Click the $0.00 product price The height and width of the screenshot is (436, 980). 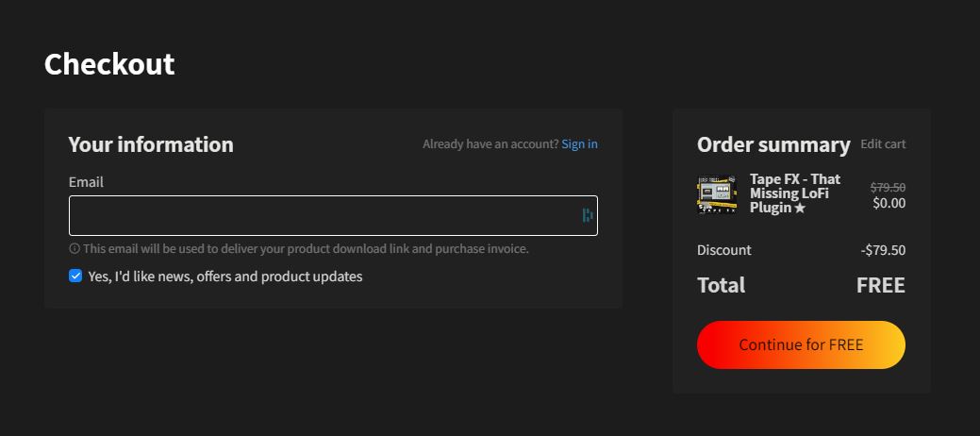889,203
